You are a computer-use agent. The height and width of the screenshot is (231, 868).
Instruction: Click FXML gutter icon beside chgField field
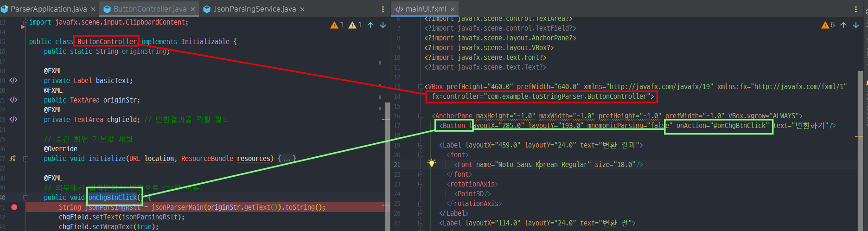click(x=13, y=119)
